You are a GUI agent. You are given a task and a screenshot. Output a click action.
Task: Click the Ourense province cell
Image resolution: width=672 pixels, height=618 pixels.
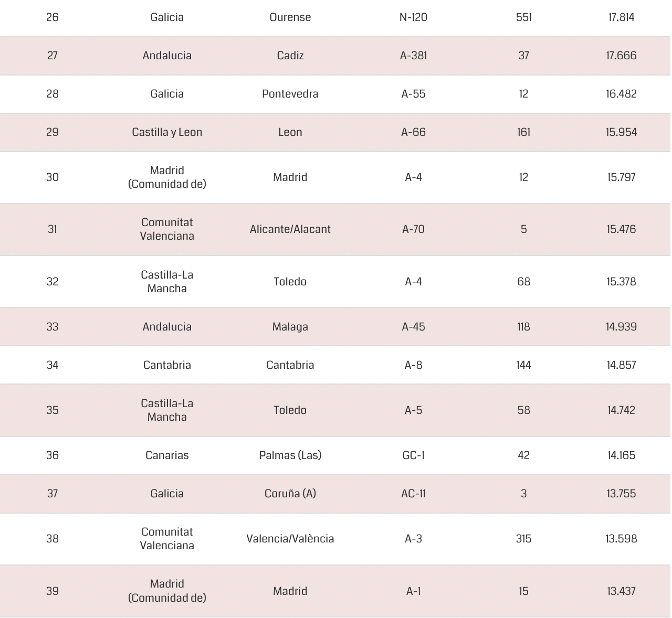[290, 17]
